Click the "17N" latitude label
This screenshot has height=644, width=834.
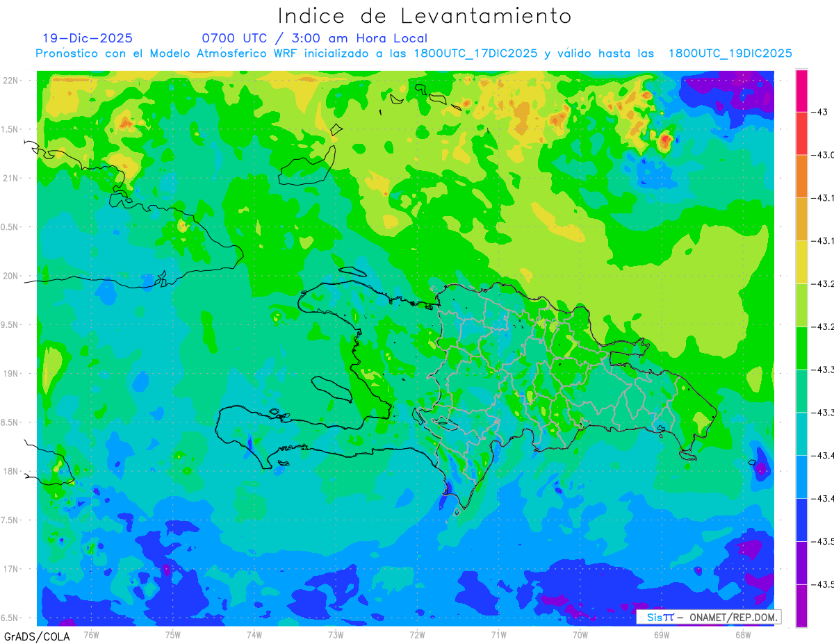(11, 569)
